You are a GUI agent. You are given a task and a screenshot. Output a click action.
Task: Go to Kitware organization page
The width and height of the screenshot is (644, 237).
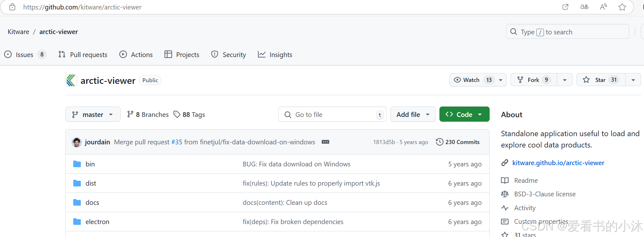(18, 32)
